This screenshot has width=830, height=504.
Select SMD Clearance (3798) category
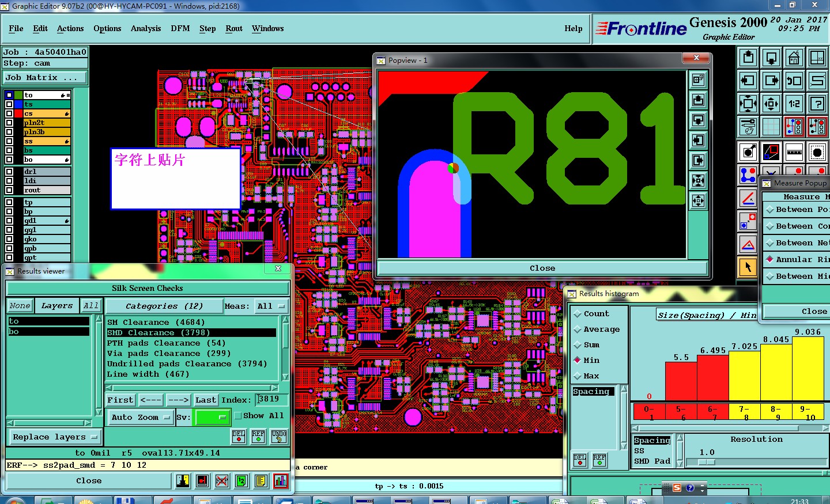191,333
